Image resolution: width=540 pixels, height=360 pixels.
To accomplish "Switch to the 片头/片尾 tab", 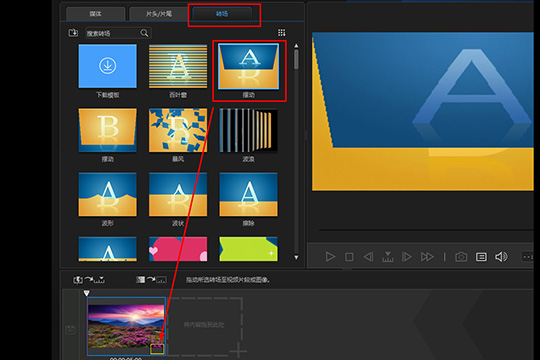I will coord(158,14).
